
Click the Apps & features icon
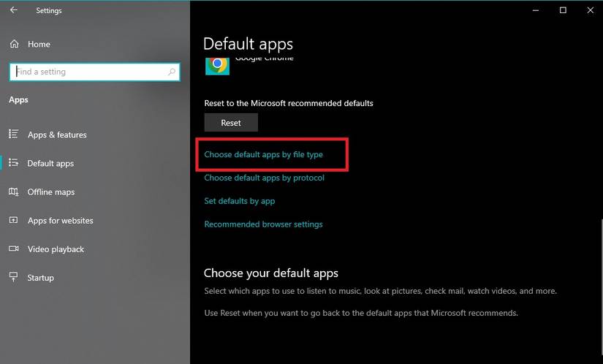13,134
